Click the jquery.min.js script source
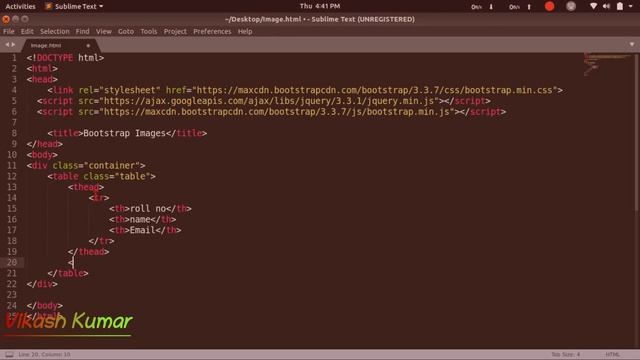 click(x=269, y=101)
